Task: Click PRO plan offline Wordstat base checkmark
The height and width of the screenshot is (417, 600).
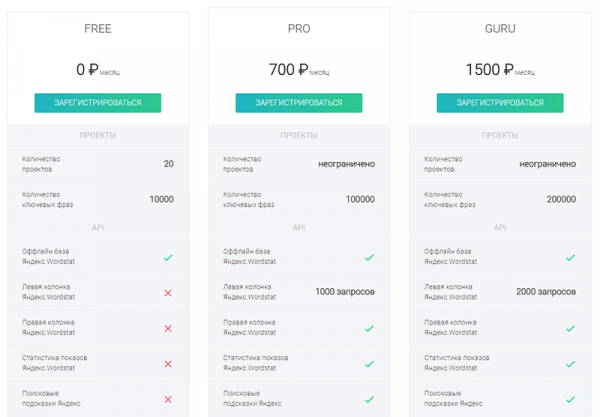Action: (369, 257)
